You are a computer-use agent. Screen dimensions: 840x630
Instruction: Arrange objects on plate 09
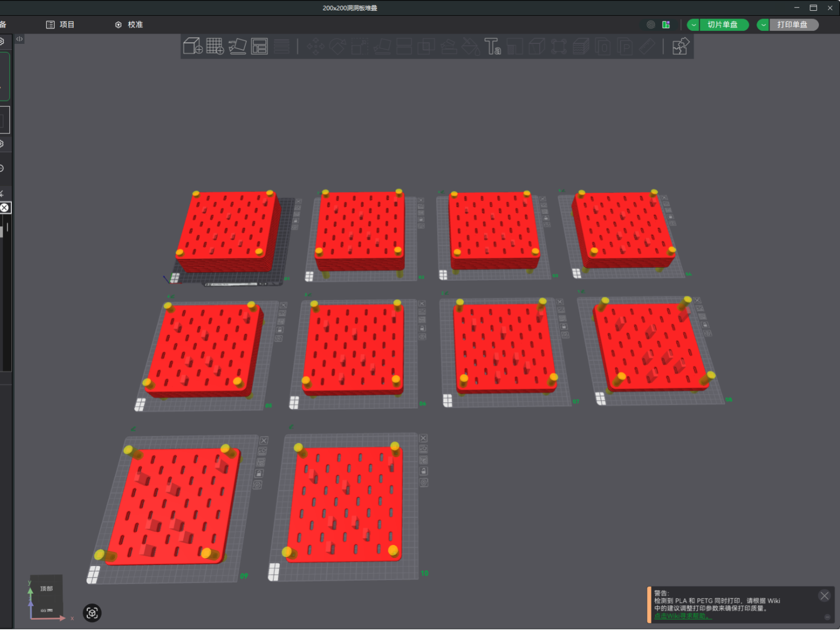[261, 462]
